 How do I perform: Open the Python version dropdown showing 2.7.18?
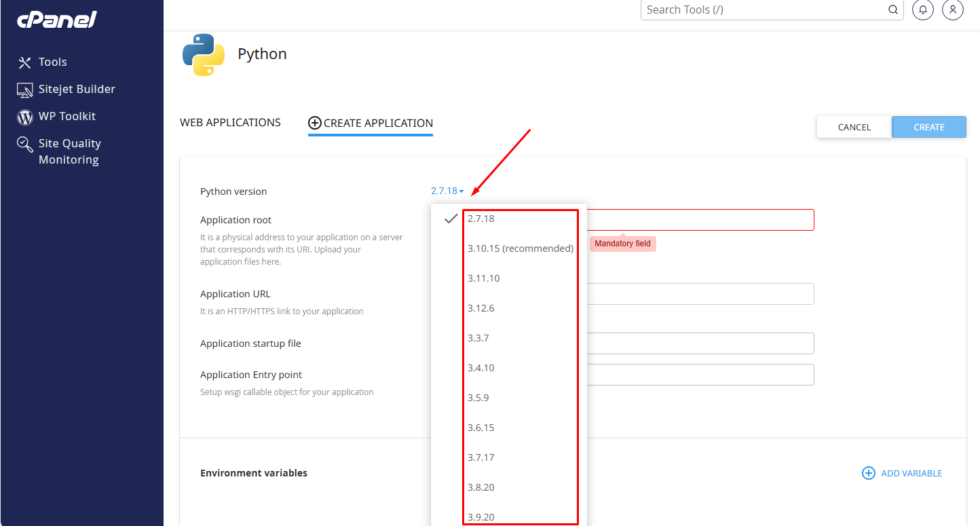[x=447, y=191]
